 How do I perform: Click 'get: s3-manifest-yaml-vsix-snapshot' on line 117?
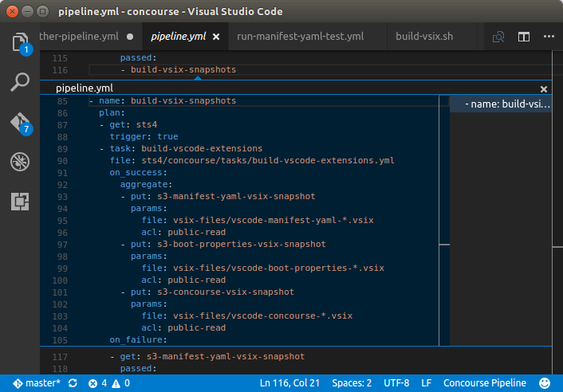(x=212, y=356)
